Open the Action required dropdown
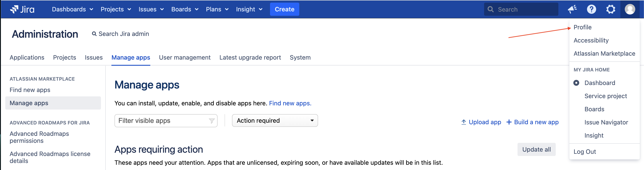The width and height of the screenshot is (644, 170). pyautogui.click(x=275, y=121)
